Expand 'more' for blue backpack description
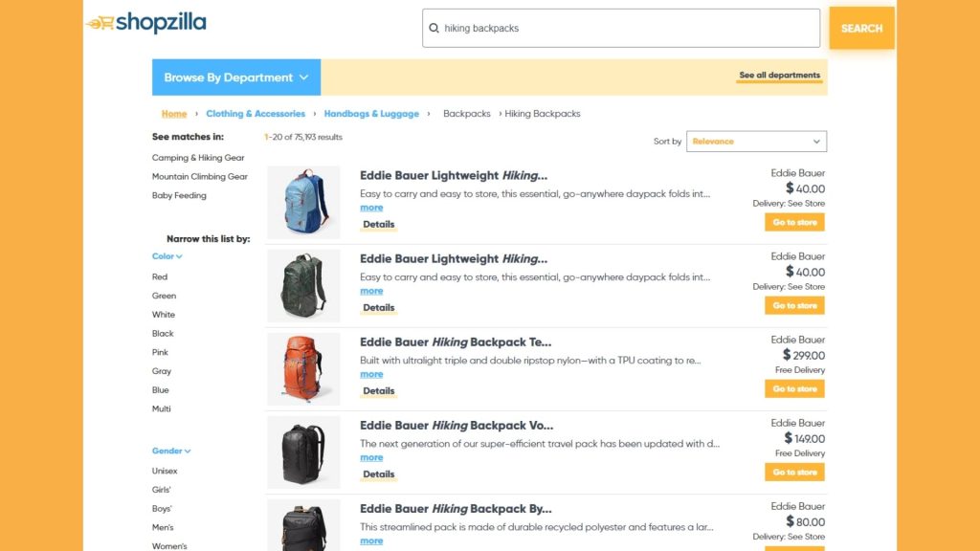 point(371,208)
